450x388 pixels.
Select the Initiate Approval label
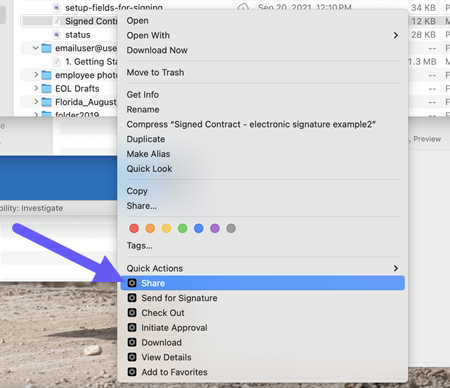pos(174,328)
